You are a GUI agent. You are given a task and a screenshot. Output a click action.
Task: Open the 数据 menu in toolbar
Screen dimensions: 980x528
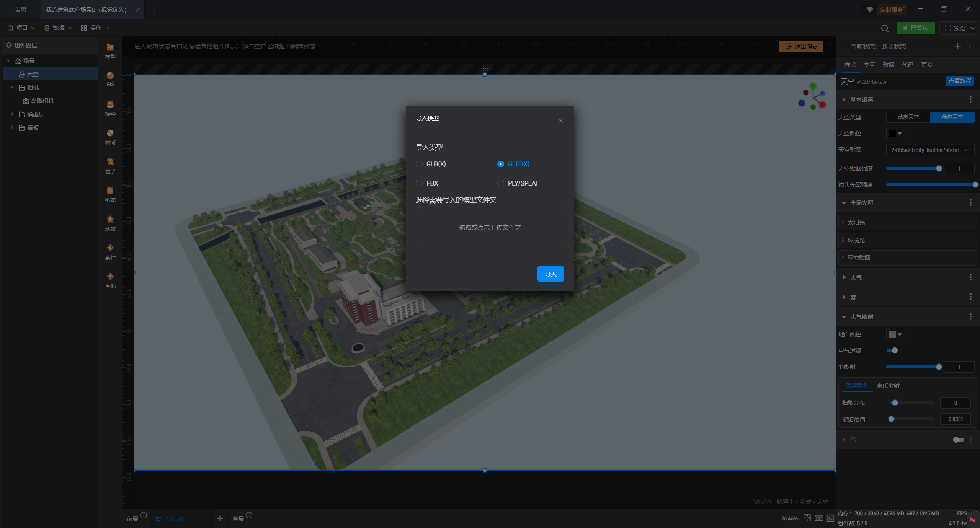[58, 28]
